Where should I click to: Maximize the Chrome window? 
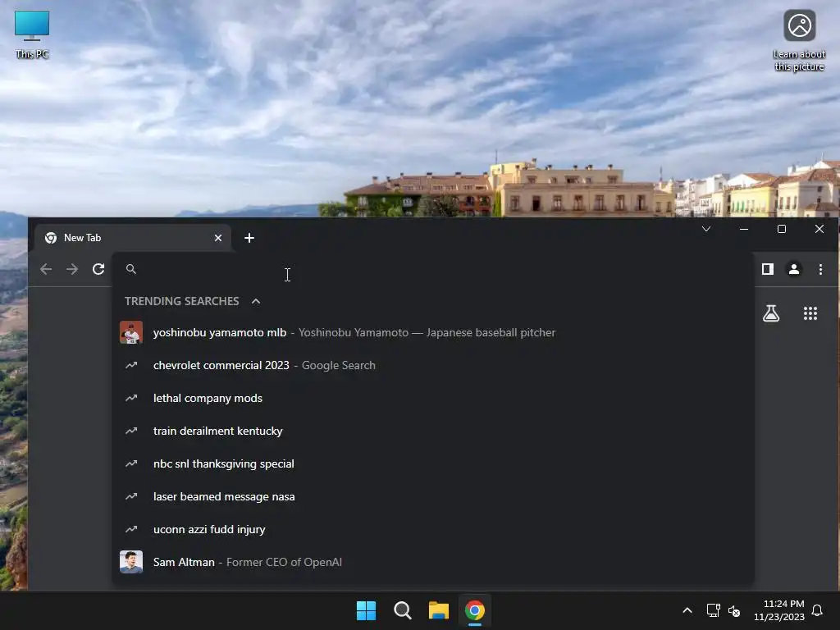pos(782,229)
